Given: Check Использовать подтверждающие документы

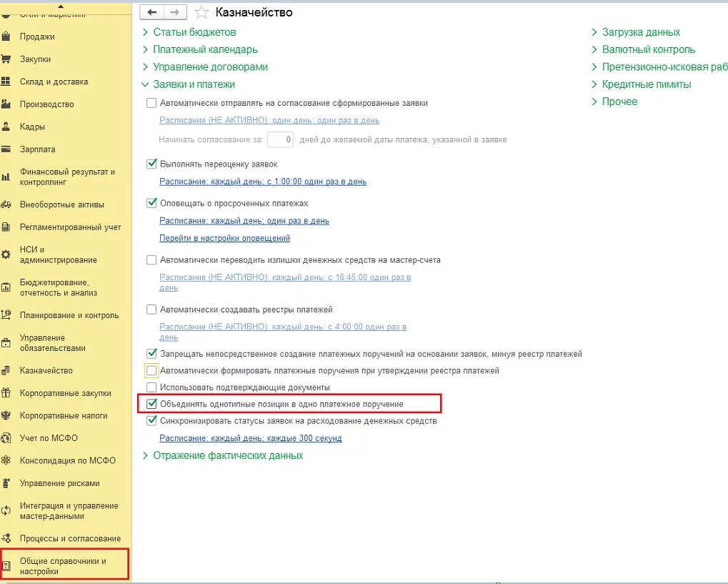Looking at the screenshot, I should click(x=151, y=387).
